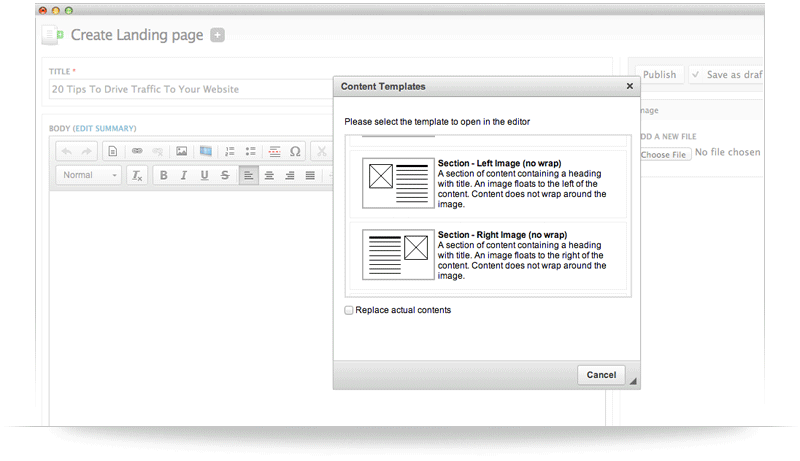Toggle strikethrough formatting

[x=225, y=175]
